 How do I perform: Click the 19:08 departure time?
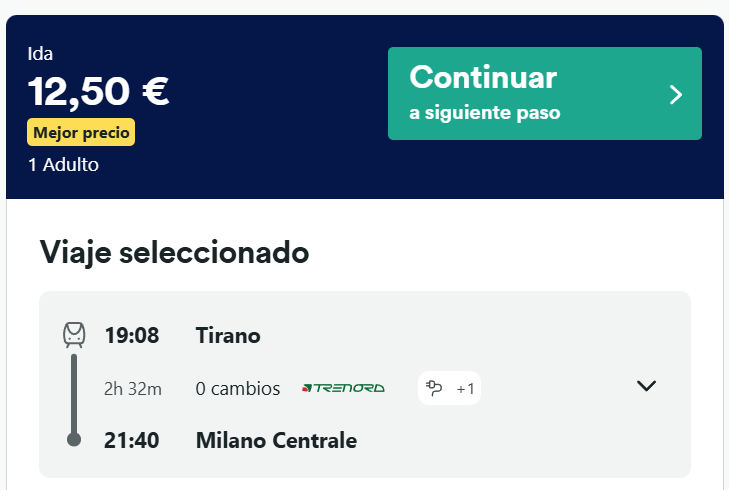(x=132, y=336)
